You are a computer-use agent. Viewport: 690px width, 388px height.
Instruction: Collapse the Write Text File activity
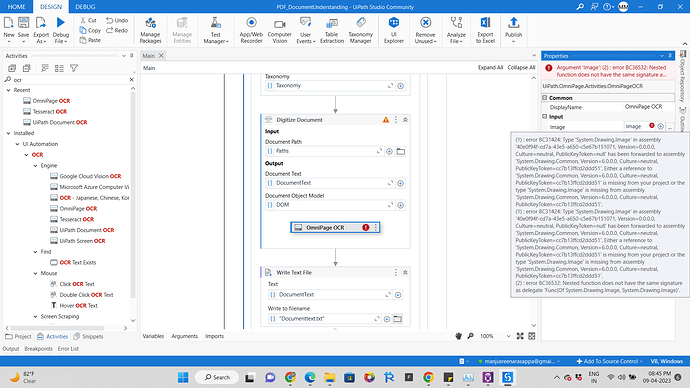(405, 272)
